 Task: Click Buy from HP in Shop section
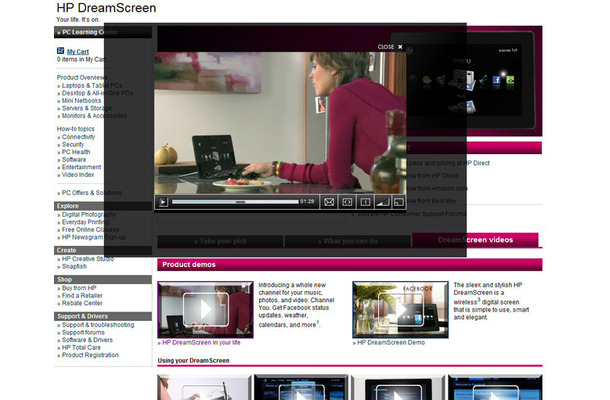click(79, 288)
